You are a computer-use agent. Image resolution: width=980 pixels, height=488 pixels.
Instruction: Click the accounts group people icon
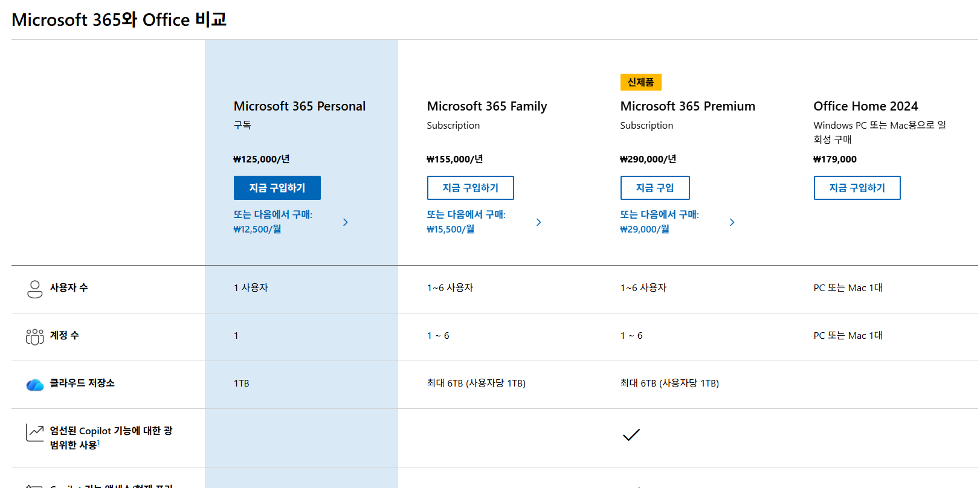pos(35,336)
